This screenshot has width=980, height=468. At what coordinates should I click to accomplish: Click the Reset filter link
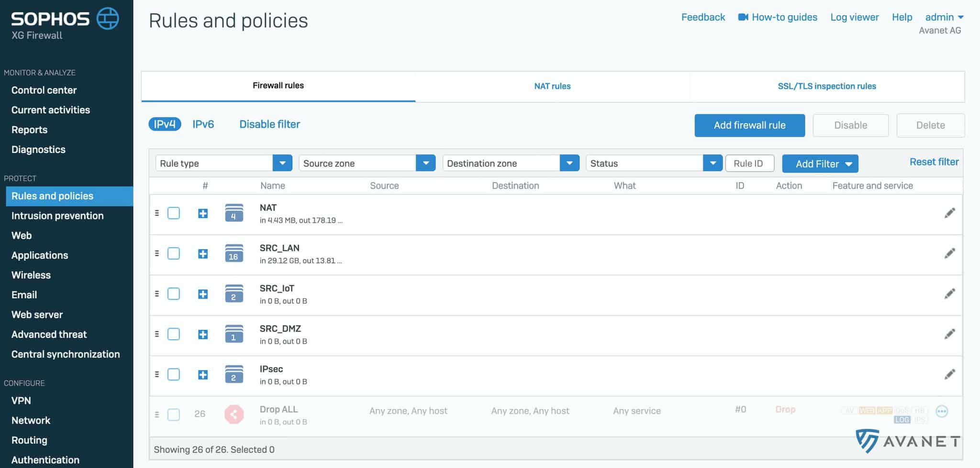934,162
